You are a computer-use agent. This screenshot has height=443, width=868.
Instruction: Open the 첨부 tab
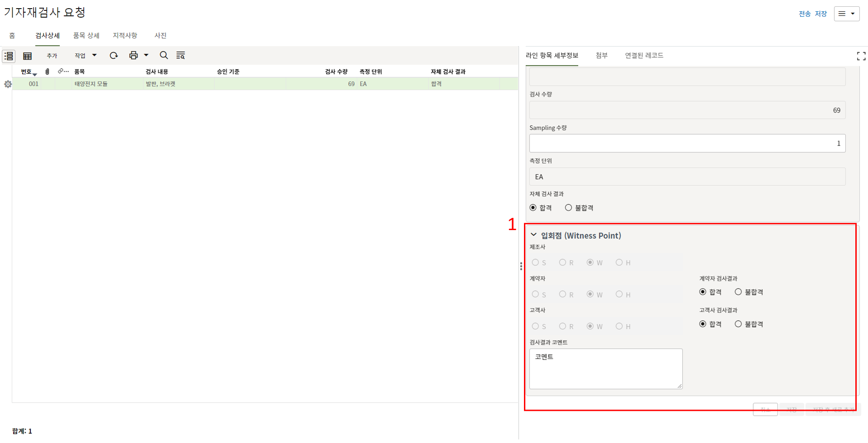[x=601, y=55]
